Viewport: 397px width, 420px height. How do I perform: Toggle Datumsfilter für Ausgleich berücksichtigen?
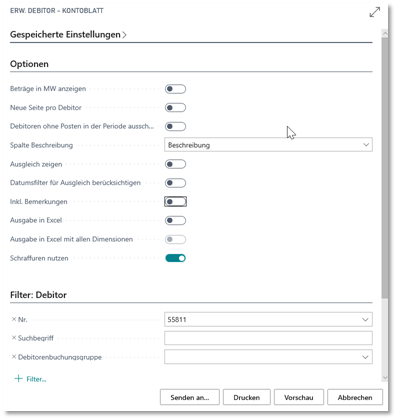(x=175, y=183)
